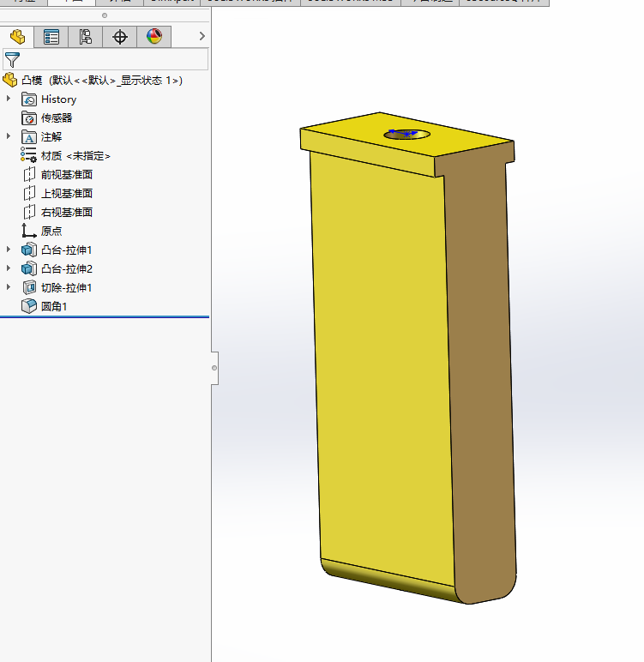
Task: Click the feature tree filter funnel icon
Action: (12, 59)
